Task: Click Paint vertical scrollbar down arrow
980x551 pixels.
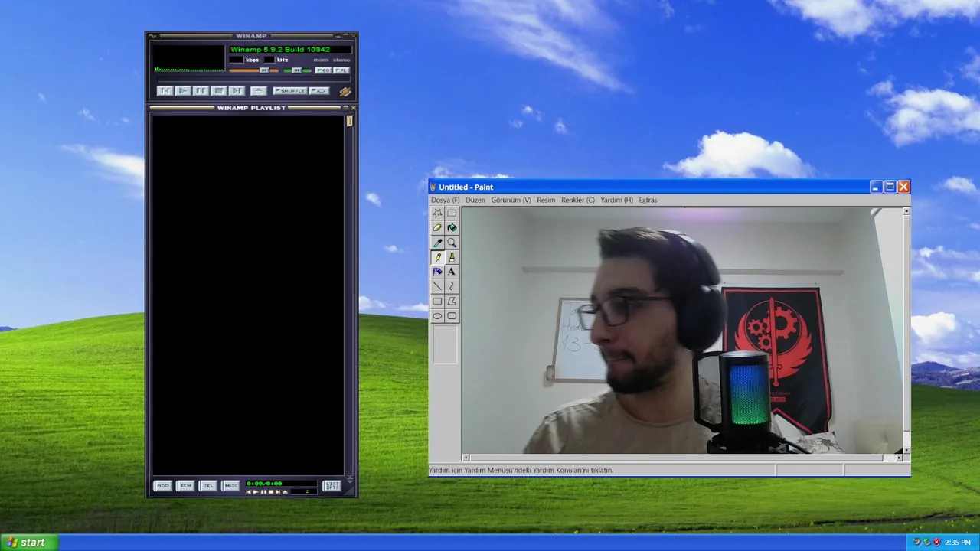Action: [x=907, y=450]
